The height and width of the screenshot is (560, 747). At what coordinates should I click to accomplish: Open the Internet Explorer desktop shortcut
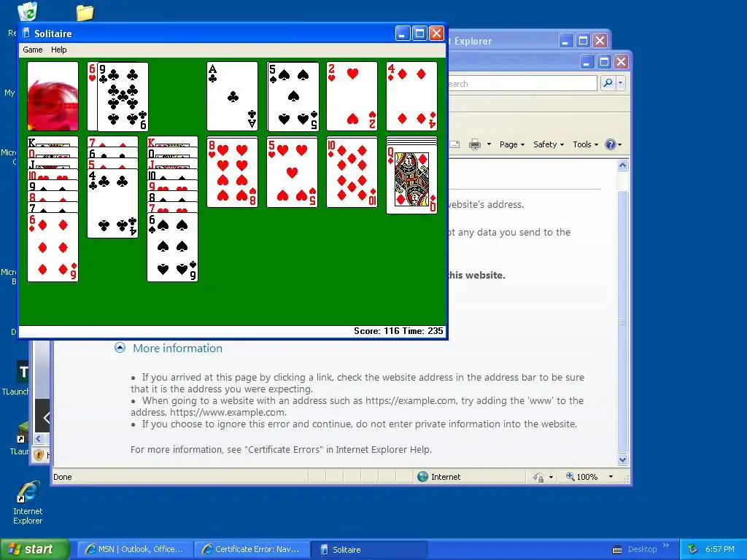28,503
